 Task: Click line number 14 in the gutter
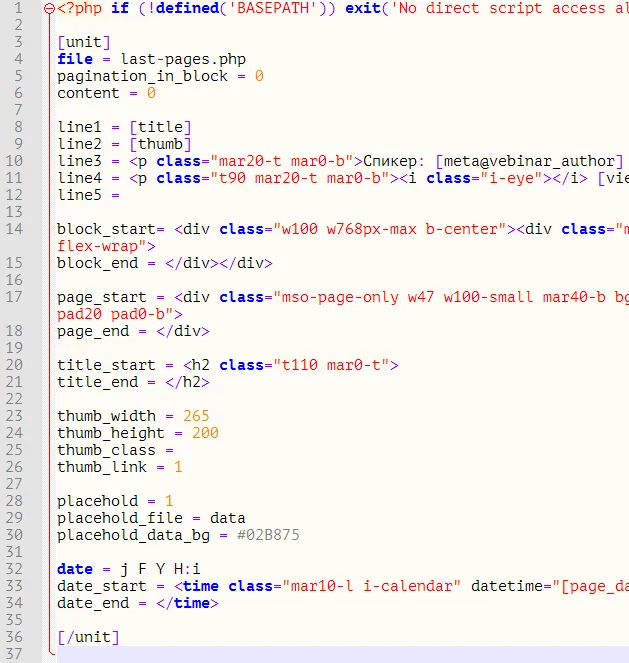[x=17, y=229]
